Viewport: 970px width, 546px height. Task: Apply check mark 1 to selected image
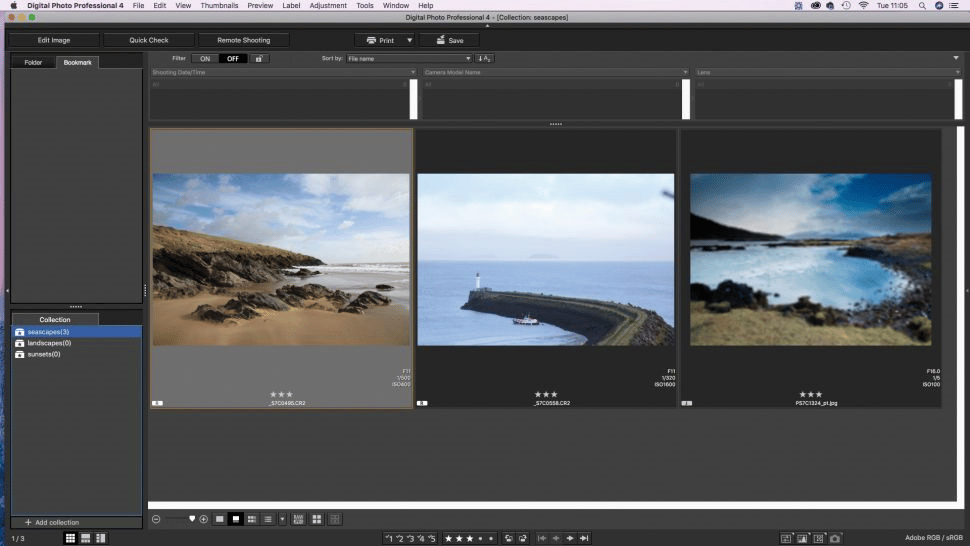coord(388,539)
